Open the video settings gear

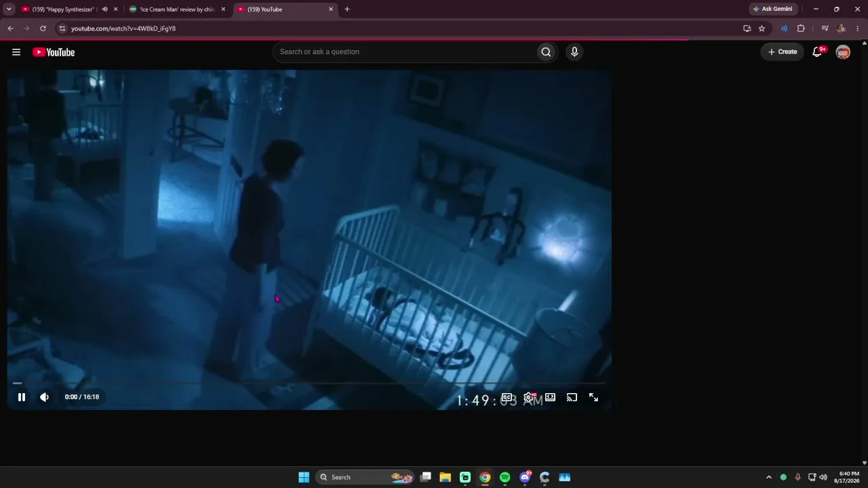pyautogui.click(x=528, y=397)
